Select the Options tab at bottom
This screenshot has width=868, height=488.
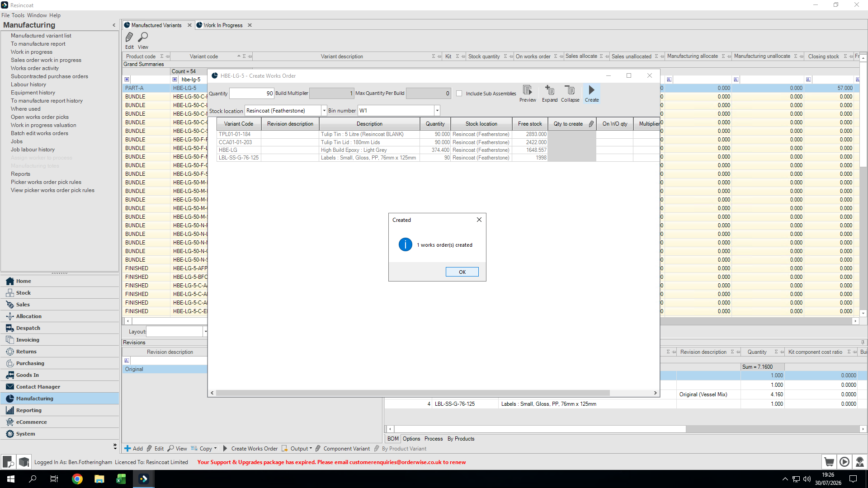click(x=411, y=439)
